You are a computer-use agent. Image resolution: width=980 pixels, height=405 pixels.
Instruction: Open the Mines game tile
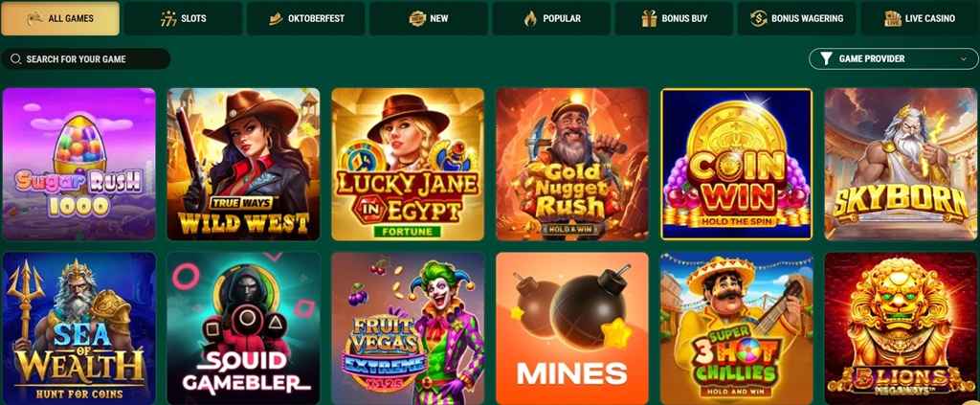click(572, 328)
